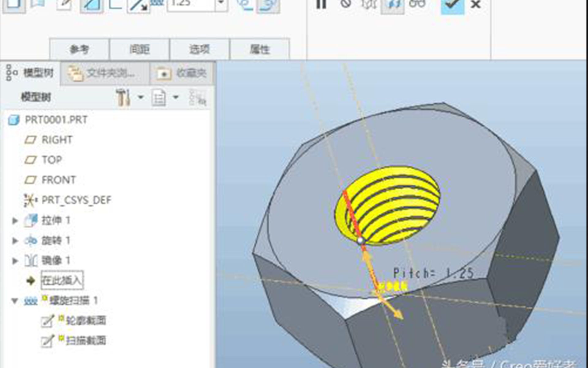Screen dimensions: 588x368
Task: Click the green checkmark to accept feature
Action: click(452, 5)
